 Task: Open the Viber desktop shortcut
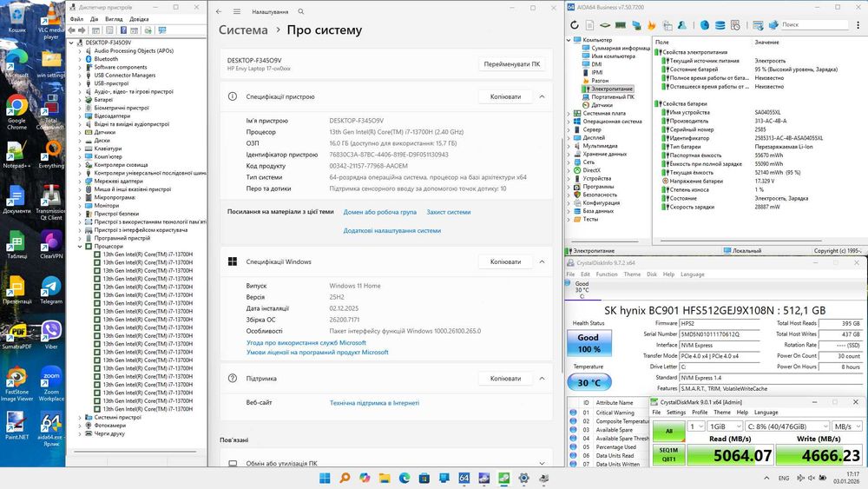[51, 334]
